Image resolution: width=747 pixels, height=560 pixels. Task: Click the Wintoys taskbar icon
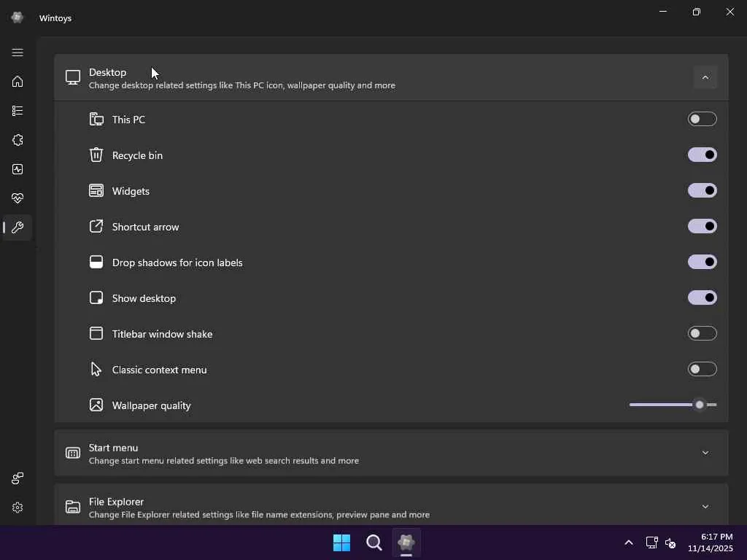pyautogui.click(x=406, y=542)
